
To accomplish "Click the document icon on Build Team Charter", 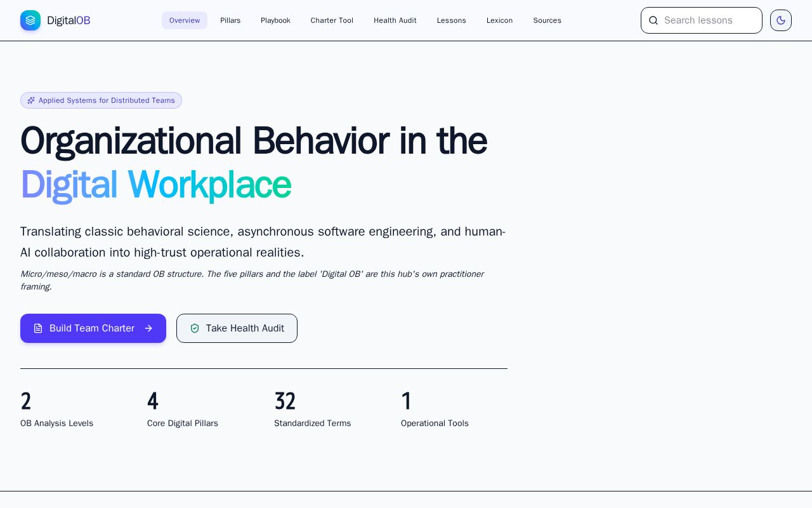I will coord(38,328).
